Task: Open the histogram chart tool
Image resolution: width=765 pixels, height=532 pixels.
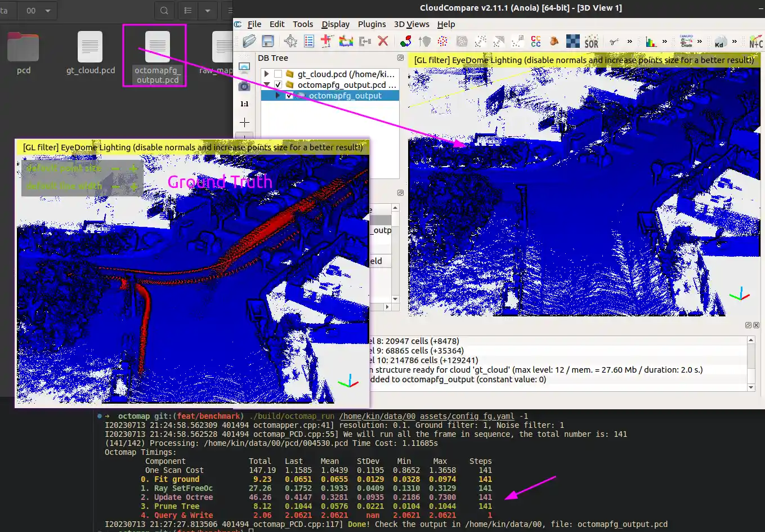Action: pos(651,42)
